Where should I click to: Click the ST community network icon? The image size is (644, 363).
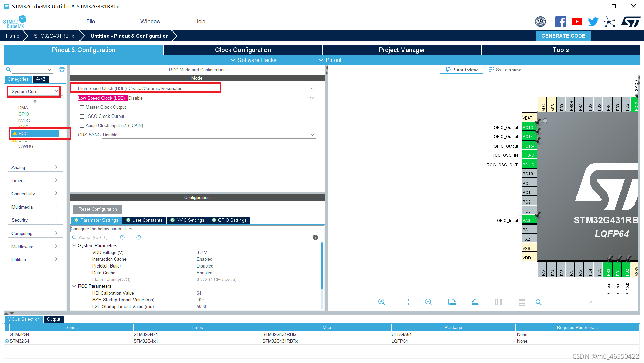click(609, 22)
